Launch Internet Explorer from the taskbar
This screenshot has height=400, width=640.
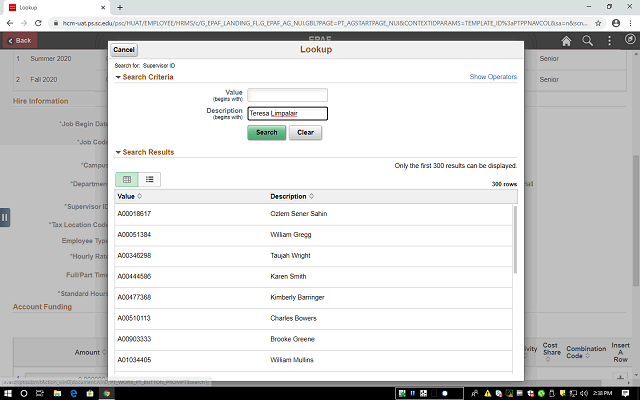click(73, 393)
